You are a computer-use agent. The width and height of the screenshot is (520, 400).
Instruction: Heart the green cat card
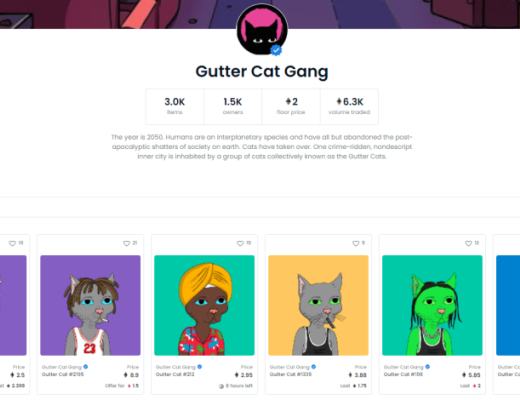(x=468, y=243)
